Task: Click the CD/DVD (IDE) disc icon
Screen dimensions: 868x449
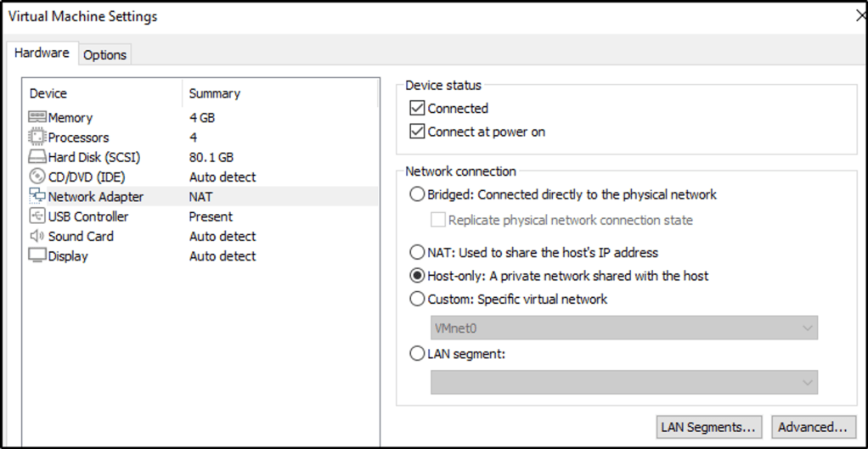Action: click(37, 177)
